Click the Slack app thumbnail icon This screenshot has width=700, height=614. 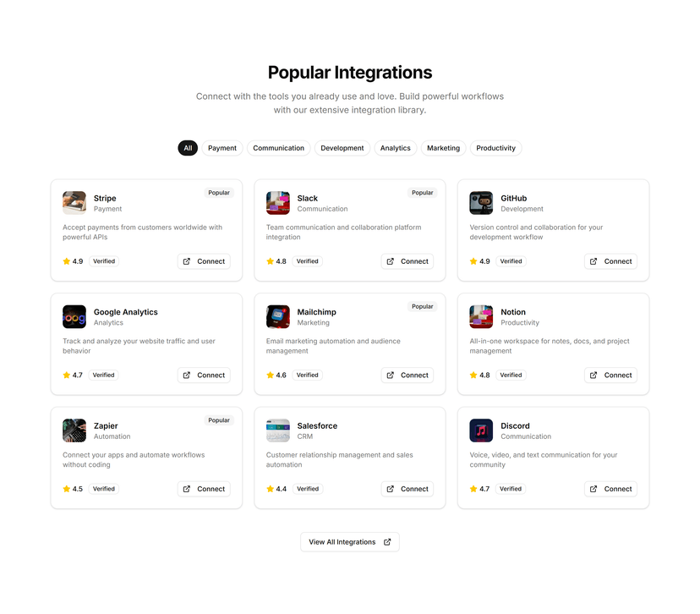pyautogui.click(x=277, y=203)
